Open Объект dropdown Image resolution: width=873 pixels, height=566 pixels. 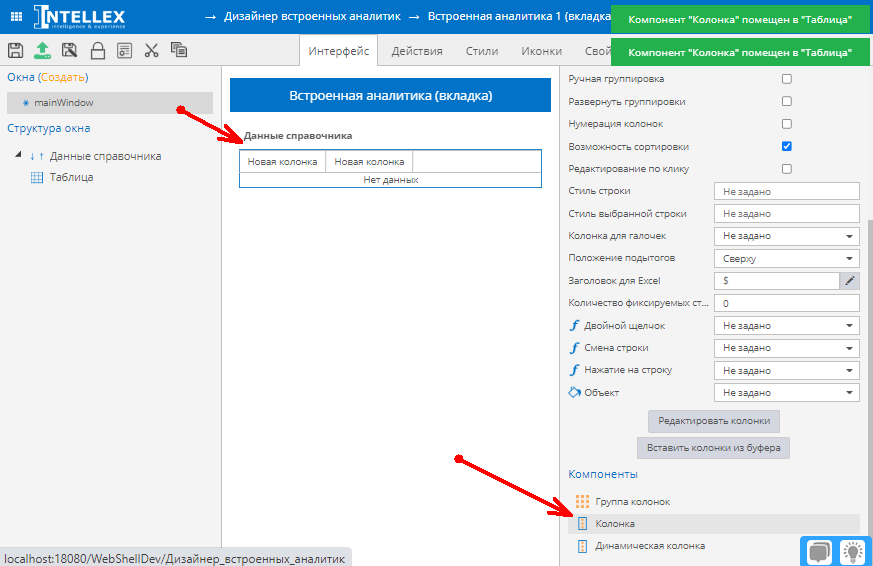[x=787, y=392]
